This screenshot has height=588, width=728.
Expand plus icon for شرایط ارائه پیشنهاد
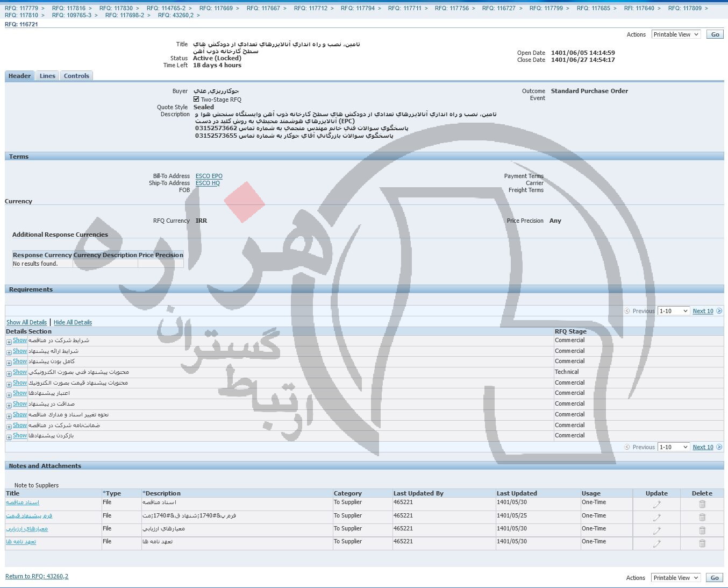click(x=9, y=352)
